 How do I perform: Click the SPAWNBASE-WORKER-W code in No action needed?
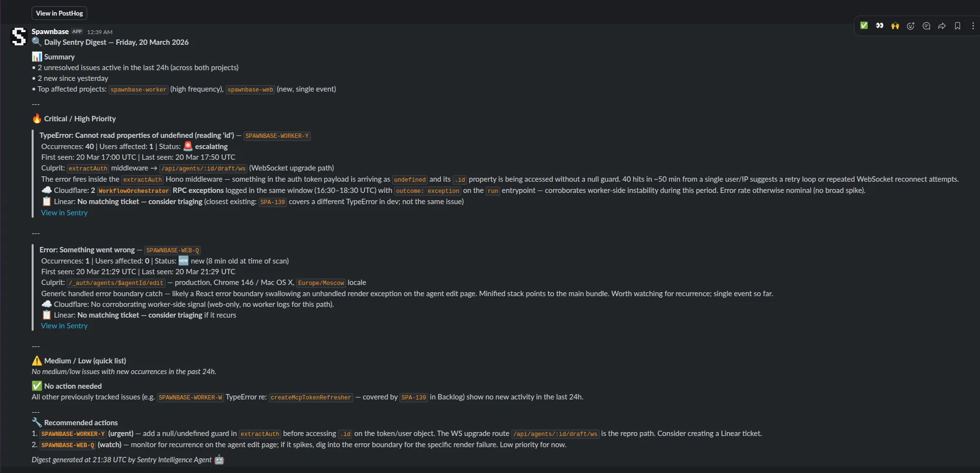pyautogui.click(x=190, y=397)
